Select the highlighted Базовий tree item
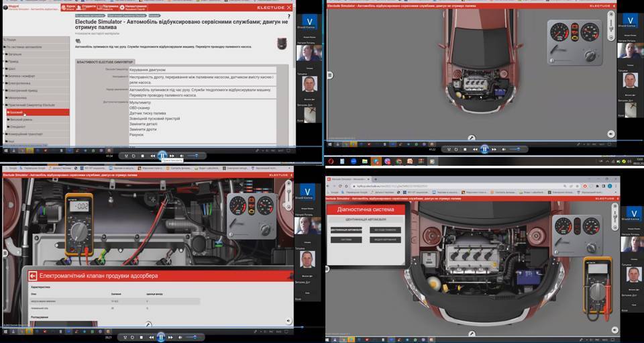Viewport: 644px width, 343px height. pos(38,112)
